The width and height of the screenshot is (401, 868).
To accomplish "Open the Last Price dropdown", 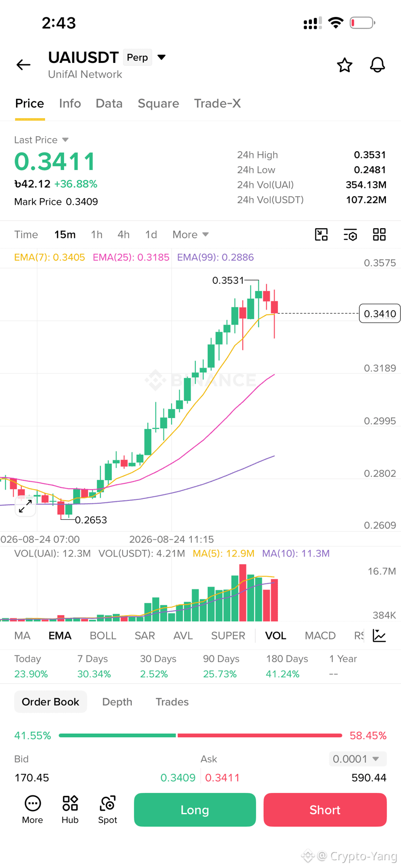I will (x=41, y=140).
